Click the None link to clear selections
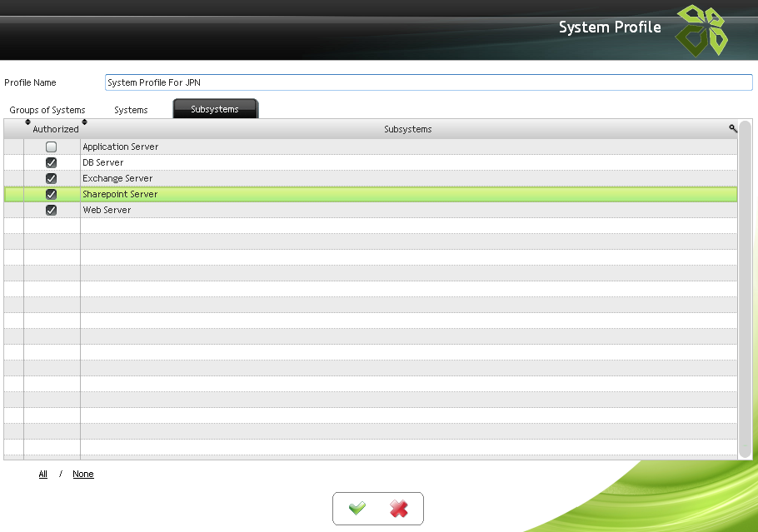The height and width of the screenshot is (532, 758). coord(83,474)
